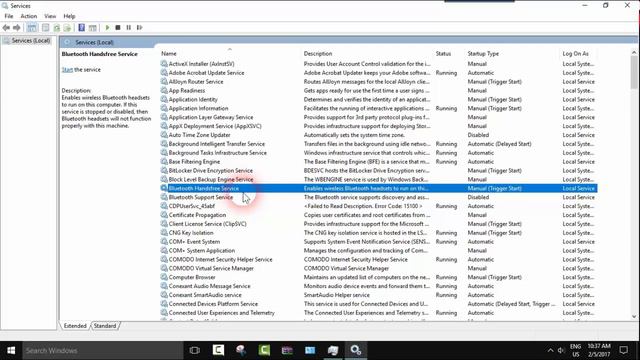The width and height of the screenshot is (640, 360).
Task: Open the Help menu
Action: 69,16
